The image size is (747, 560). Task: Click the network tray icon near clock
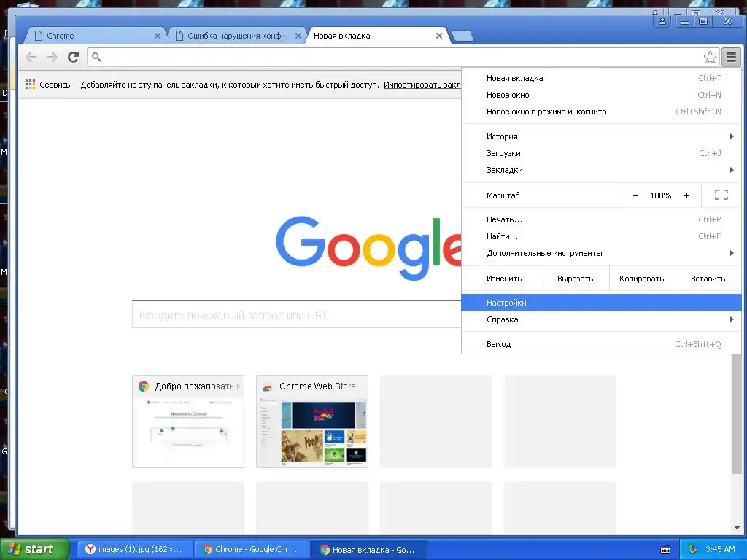click(693, 550)
